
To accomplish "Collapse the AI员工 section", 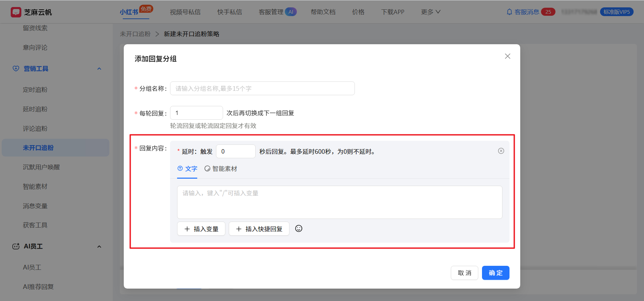I will coord(99,247).
